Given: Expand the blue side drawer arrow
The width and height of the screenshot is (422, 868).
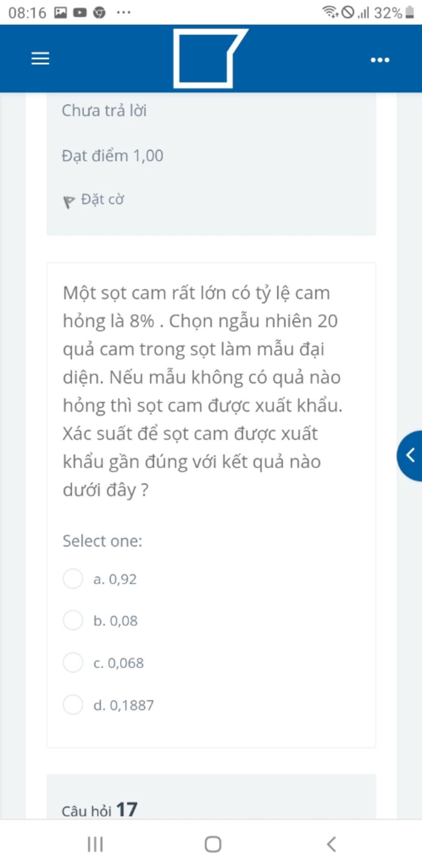Looking at the screenshot, I should (x=410, y=455).
